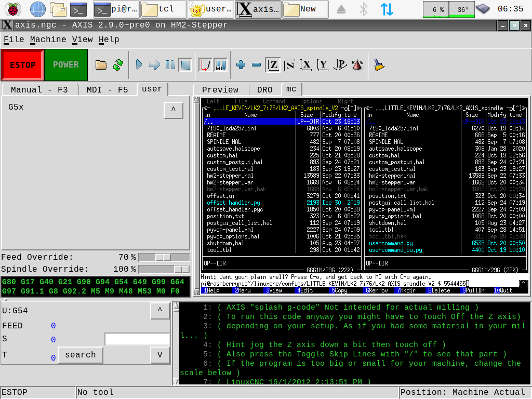Click the caret button beside G5x

point(174,110)
